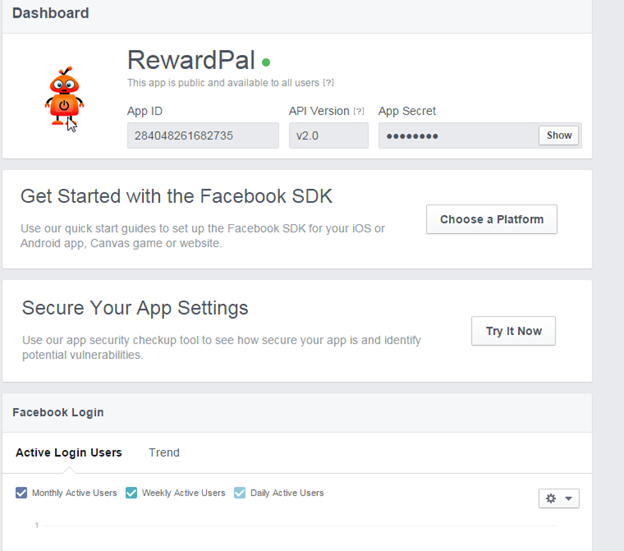Expand the chart options dropdown arrow

[569, 498]
